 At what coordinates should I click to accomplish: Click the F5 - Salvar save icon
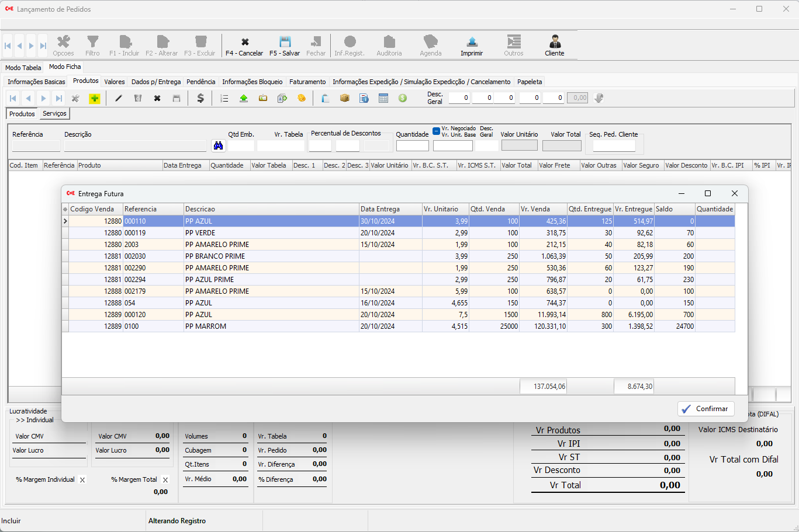pos(285,46)
